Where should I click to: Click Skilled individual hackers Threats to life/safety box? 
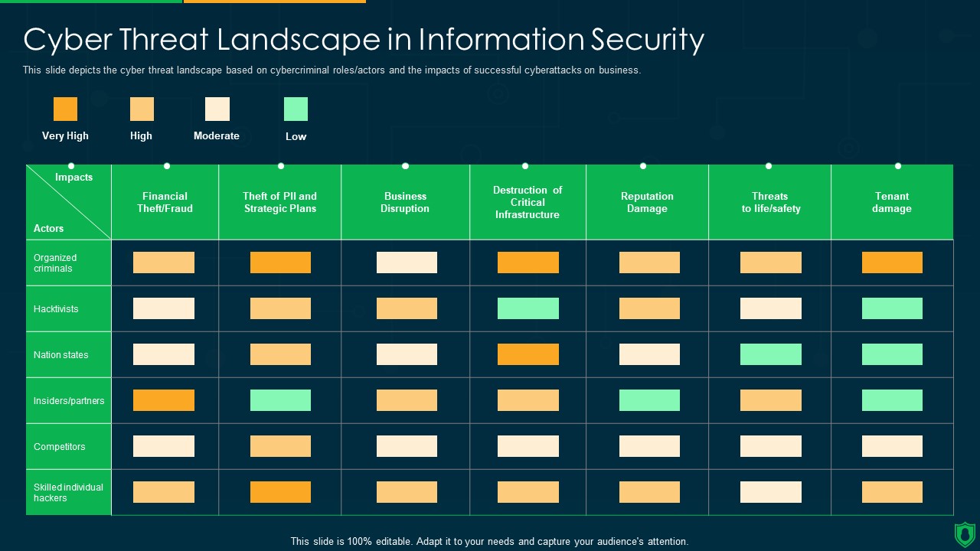pyautogui.click(x=771, y=492)
